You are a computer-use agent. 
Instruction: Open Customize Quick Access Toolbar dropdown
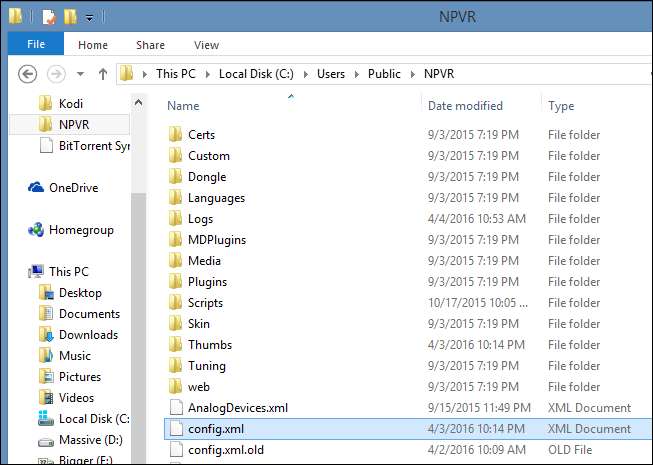coord(89,18)
